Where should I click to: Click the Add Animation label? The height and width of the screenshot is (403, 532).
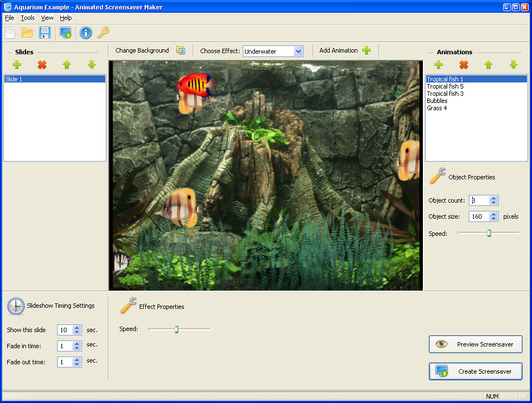coord(338,50)
